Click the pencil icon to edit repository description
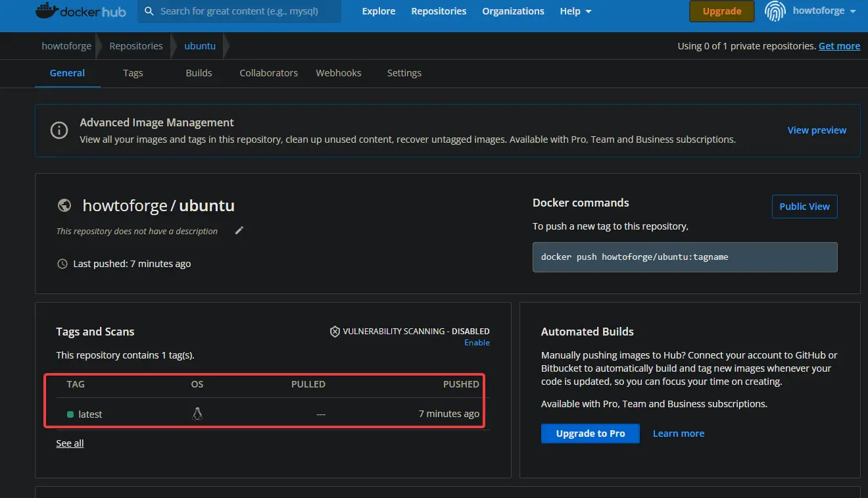 tap(239, 230)
